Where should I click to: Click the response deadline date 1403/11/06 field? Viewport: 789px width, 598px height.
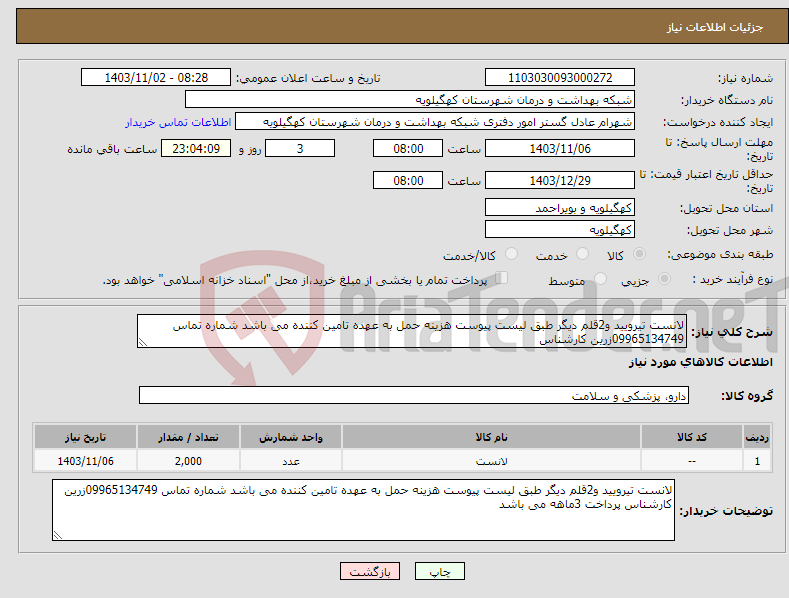coord(560,148)
